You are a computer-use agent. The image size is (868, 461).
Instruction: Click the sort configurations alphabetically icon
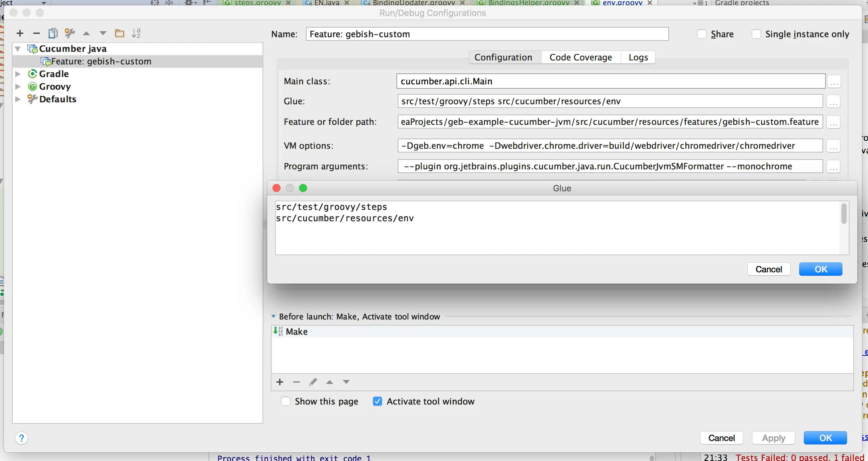point(136,33)
